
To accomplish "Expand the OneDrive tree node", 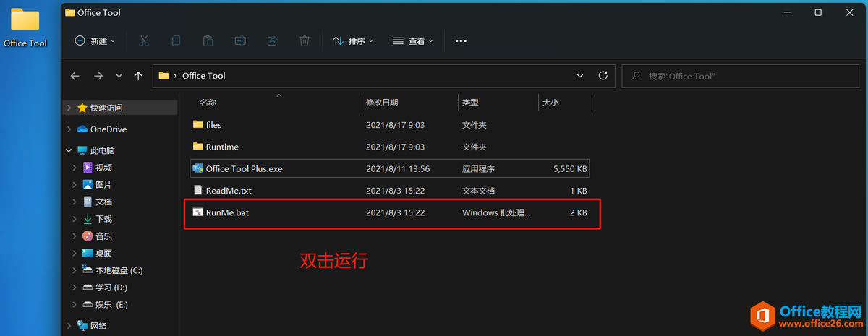I will pyautogui.click(x=69, y=129).
